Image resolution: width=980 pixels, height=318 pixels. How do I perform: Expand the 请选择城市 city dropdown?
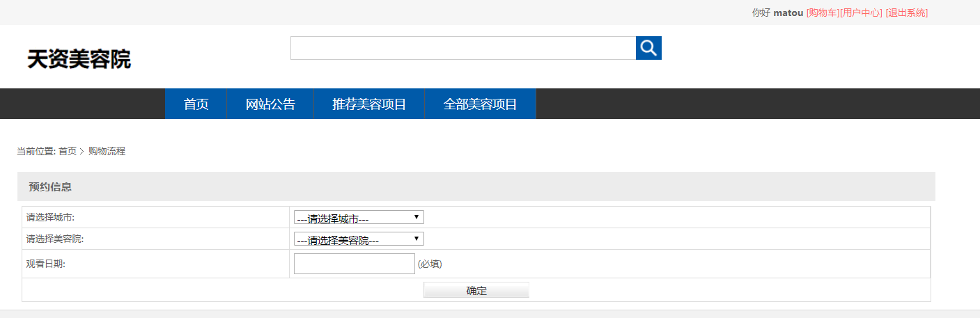tap(359, 218)
